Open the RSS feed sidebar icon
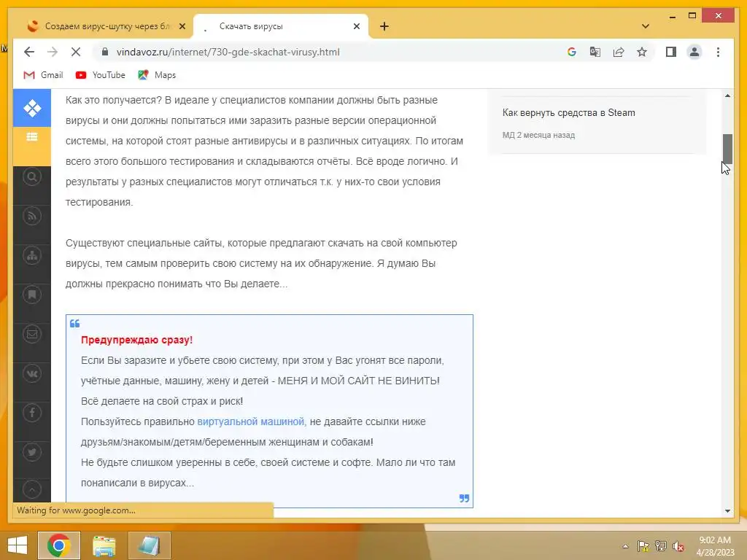The height and width of the screenshot is (560, 747). [x=32, y=216]
